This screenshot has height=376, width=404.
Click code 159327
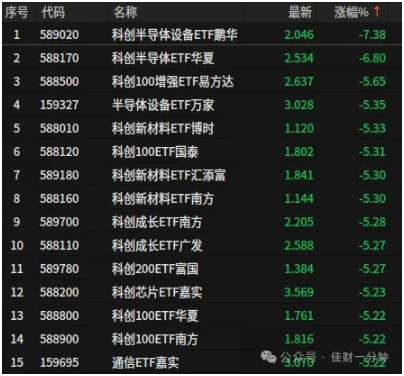pyautogui.click(x=59, y=105)
